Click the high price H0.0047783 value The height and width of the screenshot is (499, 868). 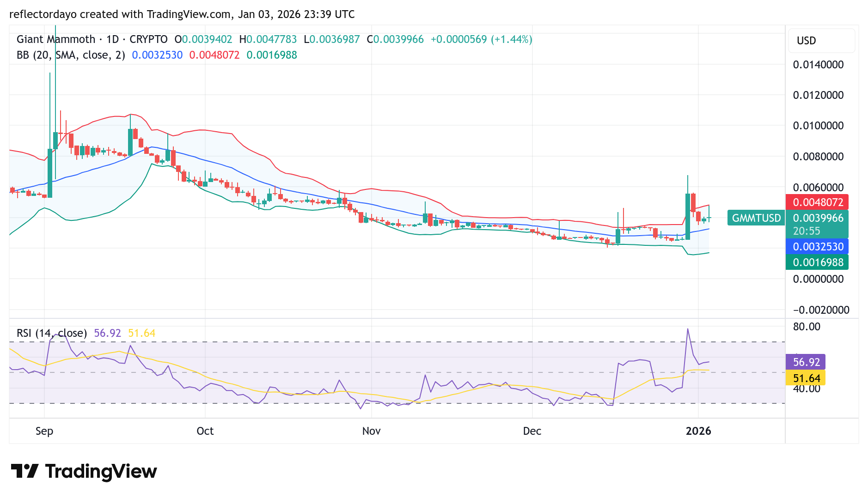(268, 39)
